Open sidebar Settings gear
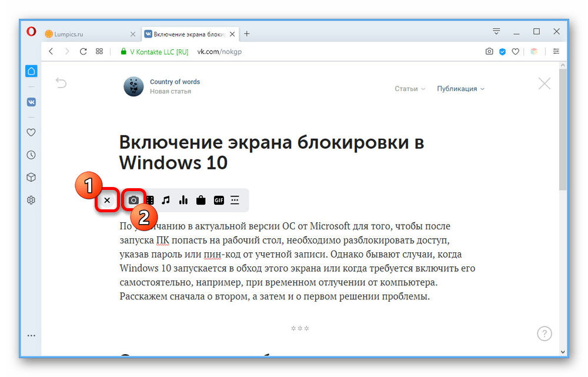 [x=31, y=200]
